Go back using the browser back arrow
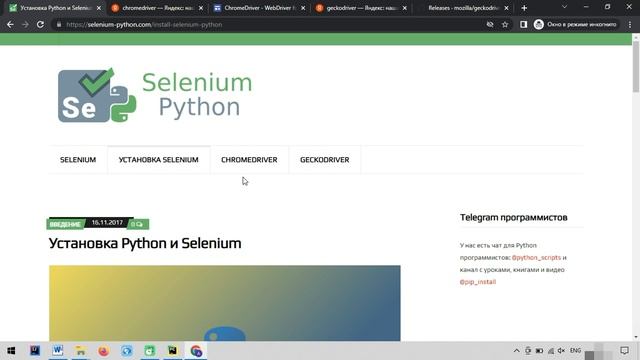 coord(10,24)
